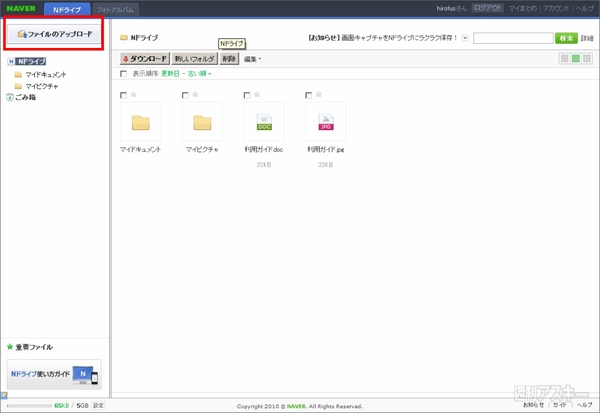Click the download arrow icon on ダウンロード
The width and height of the screenshot is (600, 413).
click(x=126, y=59)
